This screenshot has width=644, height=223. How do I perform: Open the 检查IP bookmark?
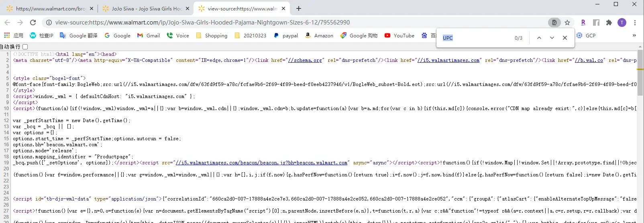pyautogui.click(x=41, y=35)
